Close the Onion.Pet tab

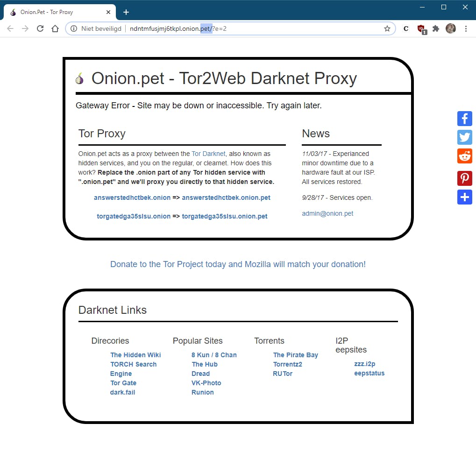(108, 12)
